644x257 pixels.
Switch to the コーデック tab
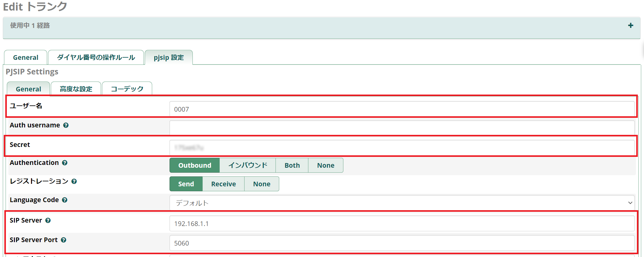(127, 89)
